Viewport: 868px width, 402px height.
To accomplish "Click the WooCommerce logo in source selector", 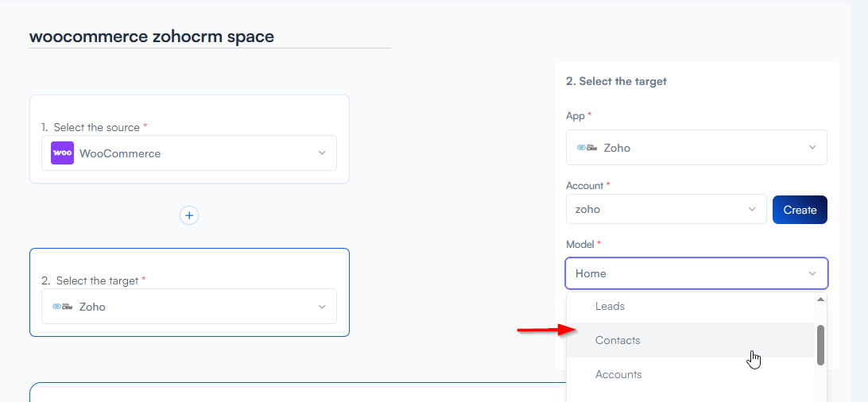I will [x=62, y=153].
